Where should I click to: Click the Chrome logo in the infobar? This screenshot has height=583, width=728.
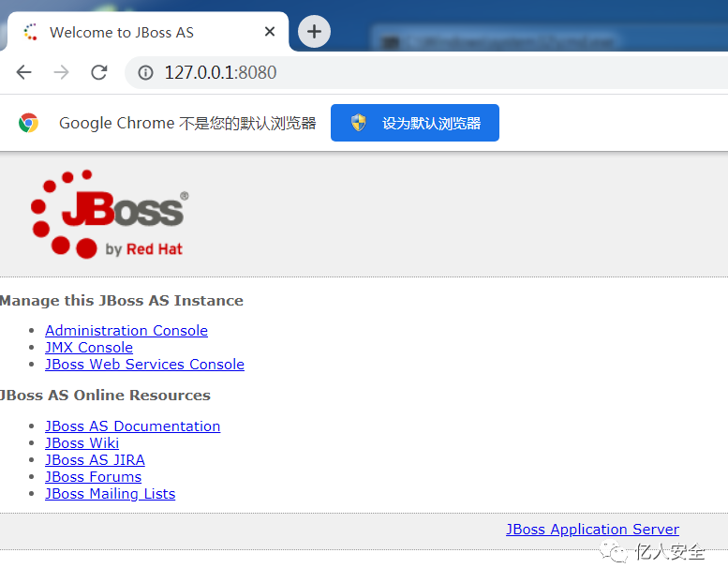(x=28, y=123)
